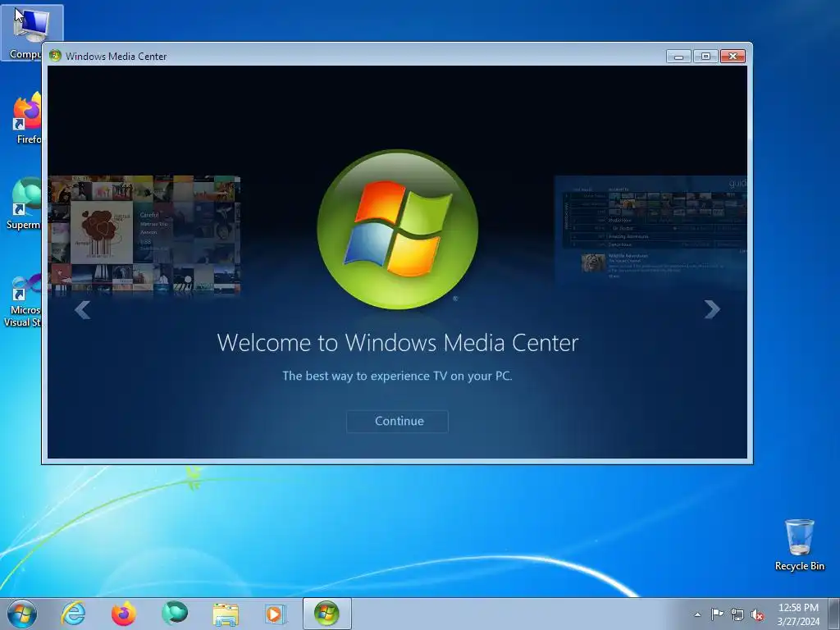Launch Firefox from the taskbar
This screenshot has height=630, width=840.
point(124,614)
